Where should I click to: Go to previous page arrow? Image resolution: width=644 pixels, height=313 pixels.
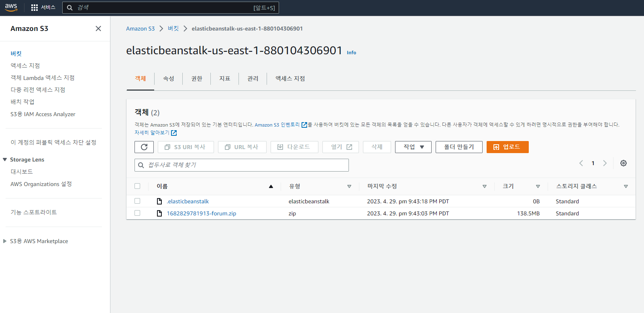coord(581,163)
